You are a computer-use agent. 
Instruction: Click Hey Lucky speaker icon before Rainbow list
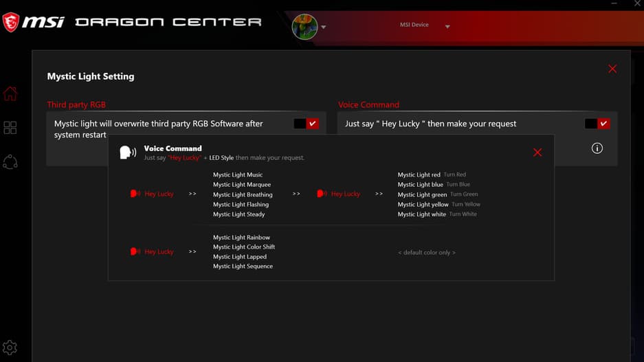pos(135,251)
